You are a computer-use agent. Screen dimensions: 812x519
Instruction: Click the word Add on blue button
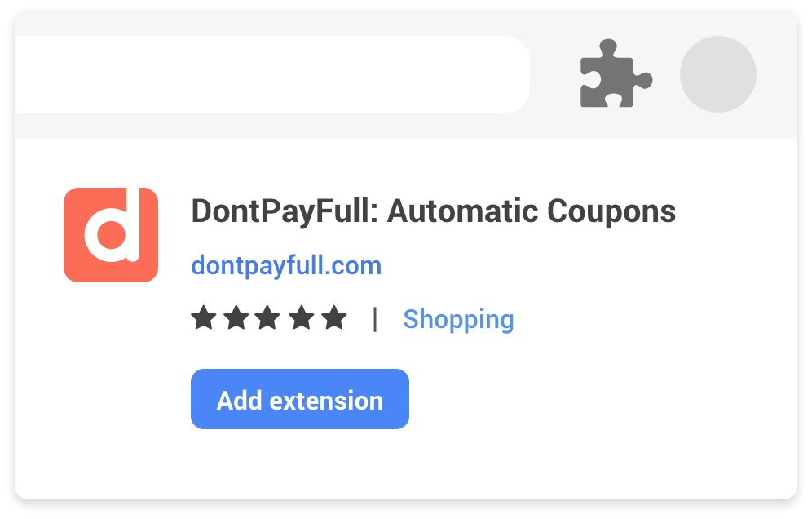pos(239,401)
